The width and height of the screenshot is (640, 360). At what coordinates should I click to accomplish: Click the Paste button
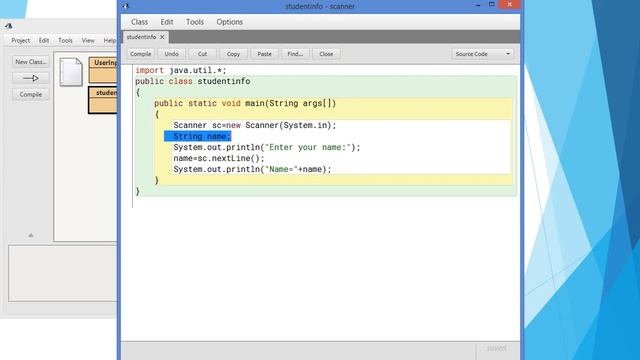coord(264,54)
